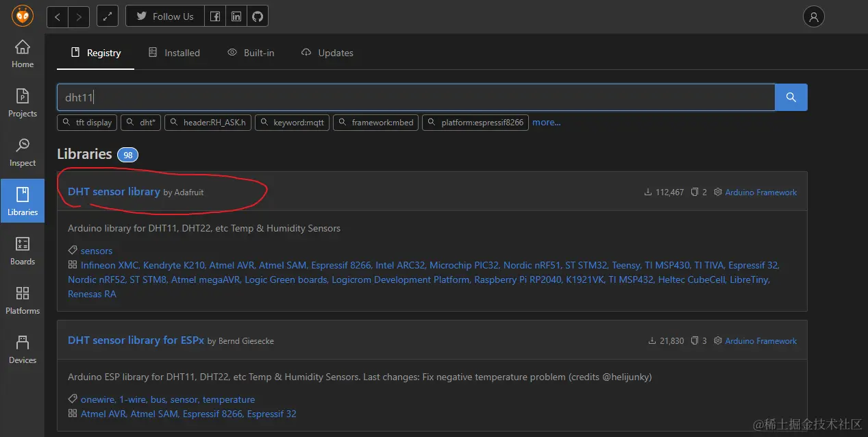Click Arduino Framework on the Adafruit library
Viewport: 868px width, 437px height.
pos(761,192)
